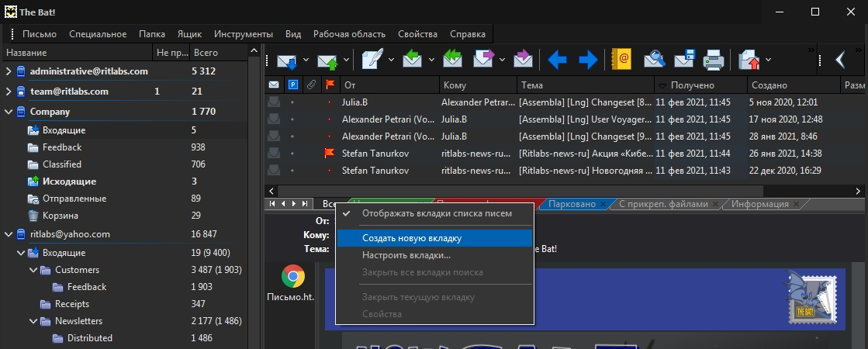
Task: Jump to first tab with the |◄ button
Action: point(272,204)
